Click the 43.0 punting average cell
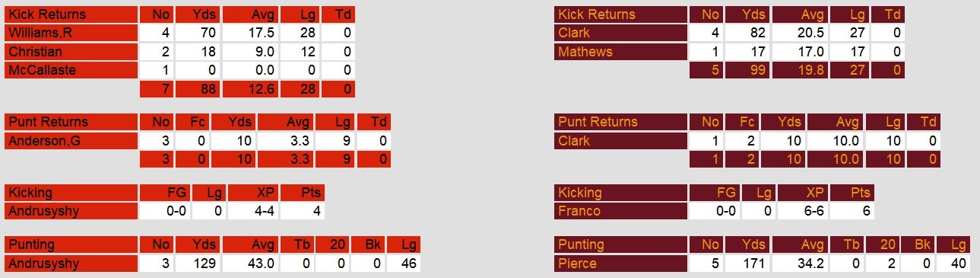 (x=250, y=264)
